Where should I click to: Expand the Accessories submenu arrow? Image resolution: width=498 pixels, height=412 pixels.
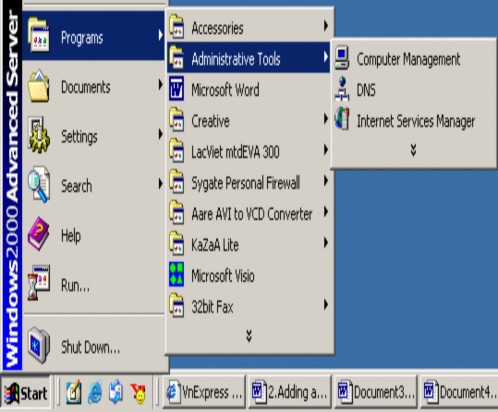point(325,26)
